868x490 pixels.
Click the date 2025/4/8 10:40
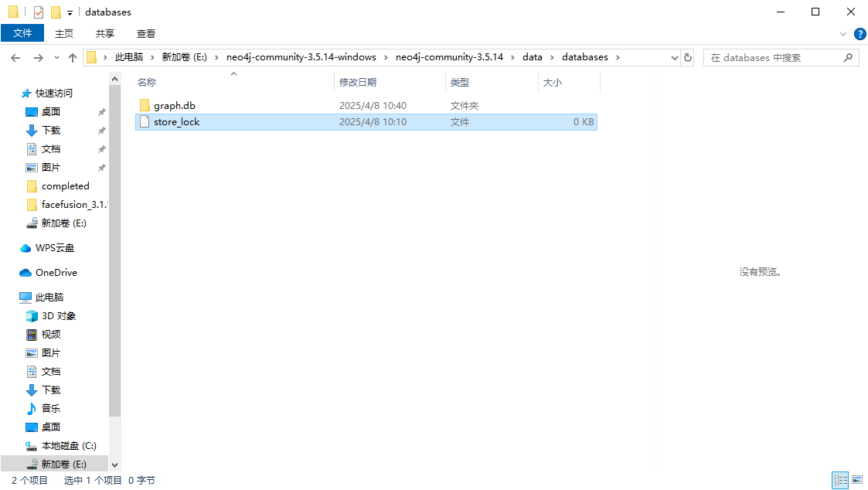[x=373, y=105]
